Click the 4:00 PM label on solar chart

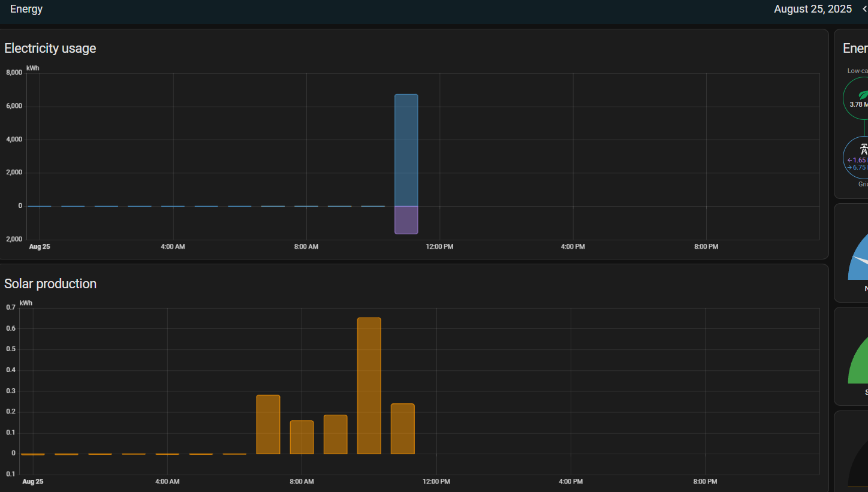570,482
